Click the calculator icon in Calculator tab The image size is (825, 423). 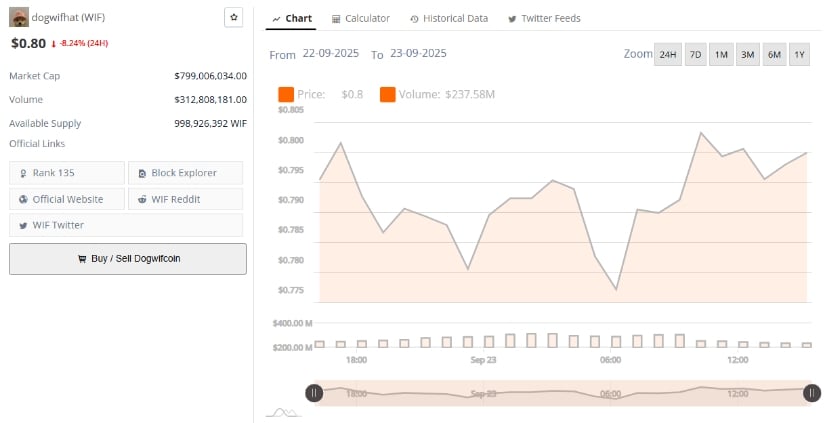point(336,19)
